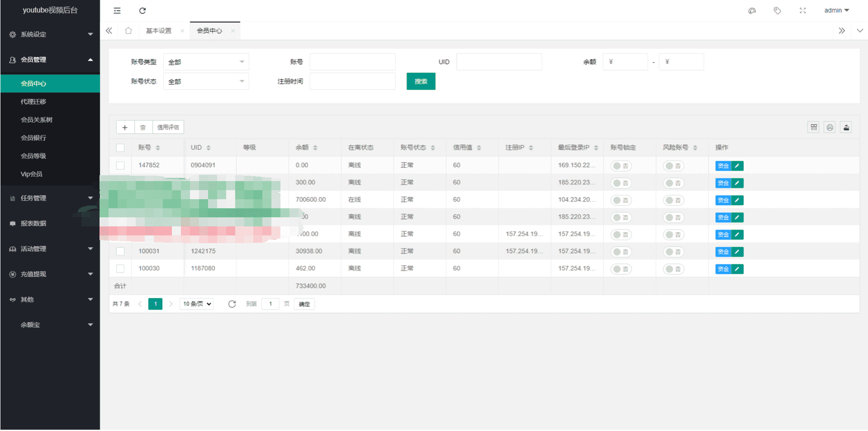Collapse the sidebar with the menu icon
The image size is (868, 431).
click(x=117, y=10)
